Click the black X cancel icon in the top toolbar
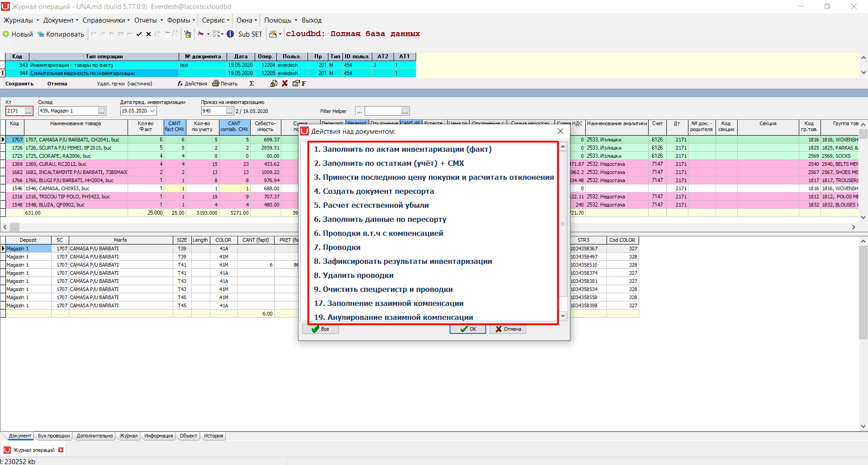 148,34
